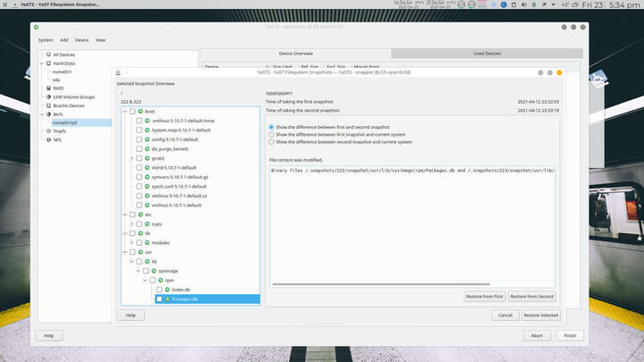Open the Device menu in partitioner
644x362 pixels.
[x=81, y=40]
